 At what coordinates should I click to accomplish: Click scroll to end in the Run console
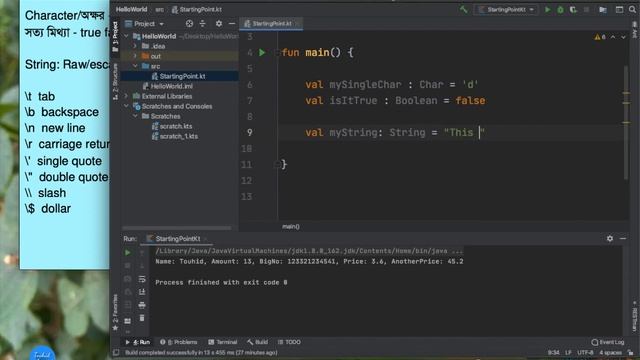click(x=142, y=292)
